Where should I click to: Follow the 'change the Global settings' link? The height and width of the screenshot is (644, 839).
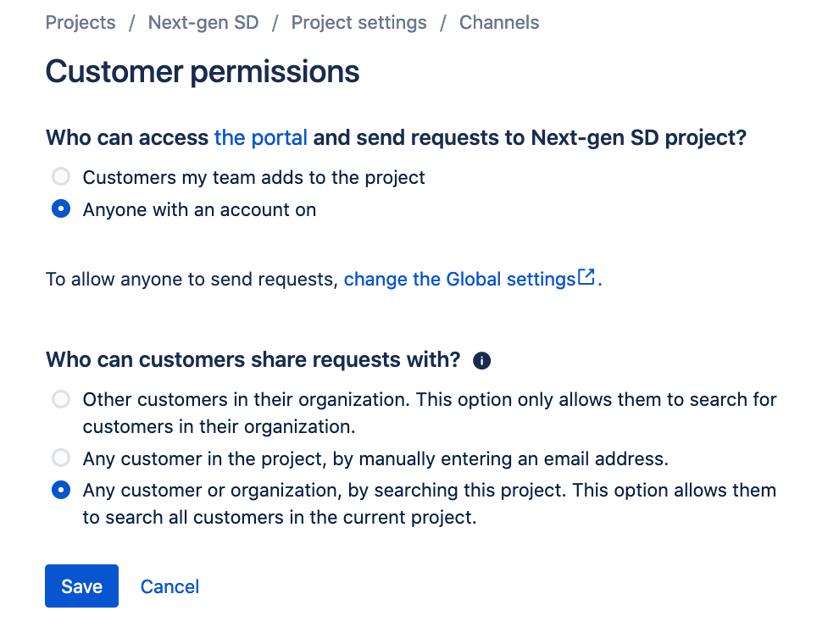tap(459, 279)
